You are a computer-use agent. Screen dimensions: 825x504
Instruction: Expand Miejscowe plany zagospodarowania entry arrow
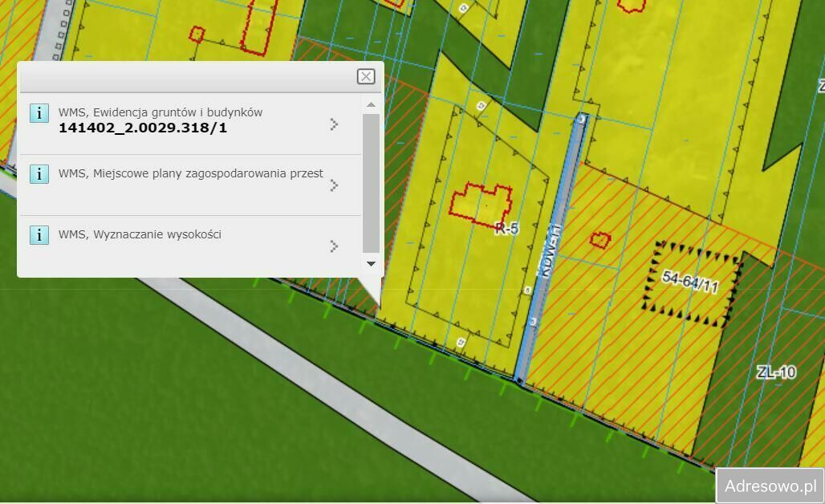(x=334, y=185)
